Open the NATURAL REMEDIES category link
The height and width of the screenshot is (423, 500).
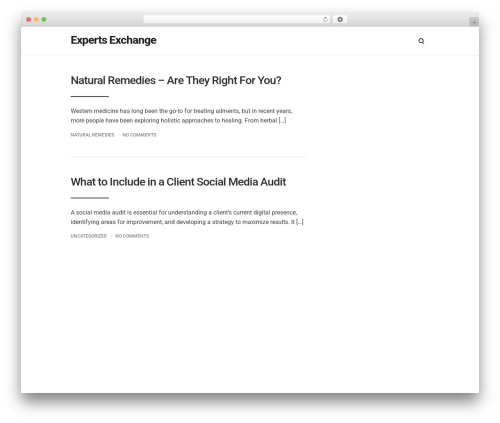click(x=92, y=135)
